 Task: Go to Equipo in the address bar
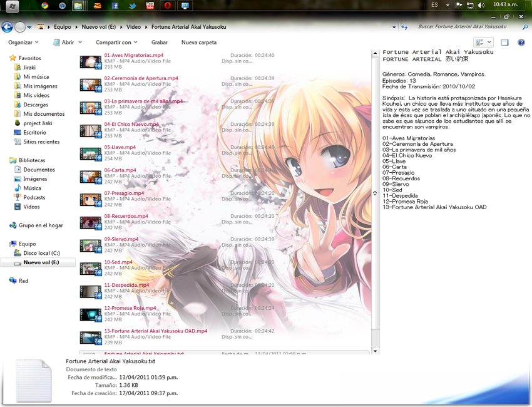click(63, 27)
